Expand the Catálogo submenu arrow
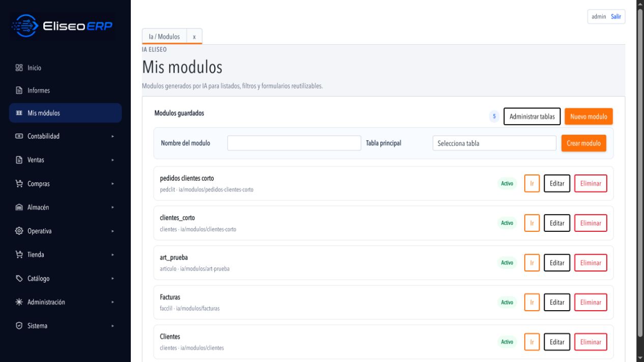This screenshot has height=362, width=644. click(x=113, y=279)
